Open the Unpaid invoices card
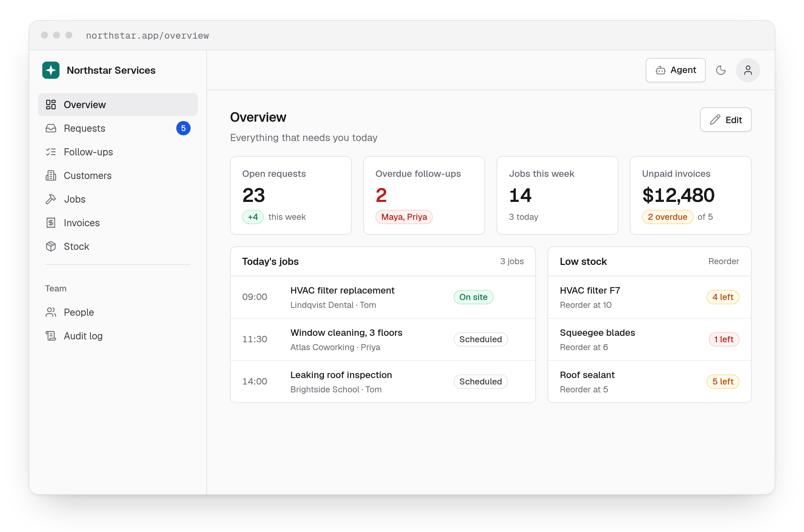804x532 pixels. point(690,195)
